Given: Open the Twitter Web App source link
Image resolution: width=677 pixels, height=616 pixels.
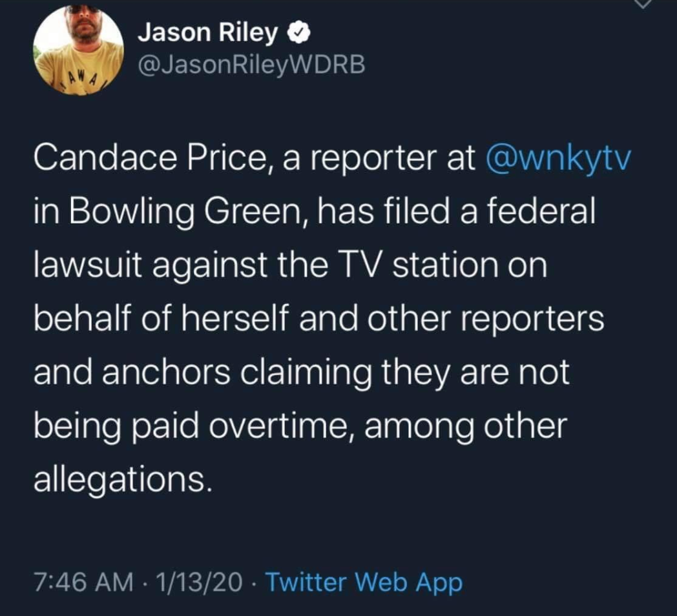Looking at the screenshot, I should click(x=364, y=583).
